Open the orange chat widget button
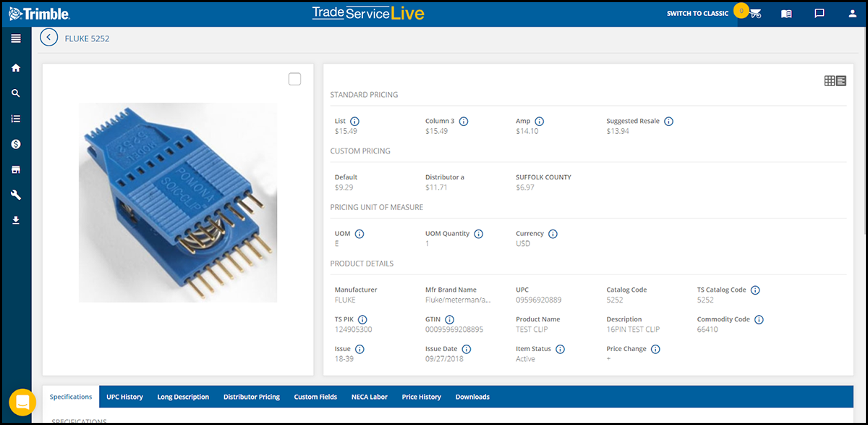Viewport: 868px width, 425px height. coord(22,403)
